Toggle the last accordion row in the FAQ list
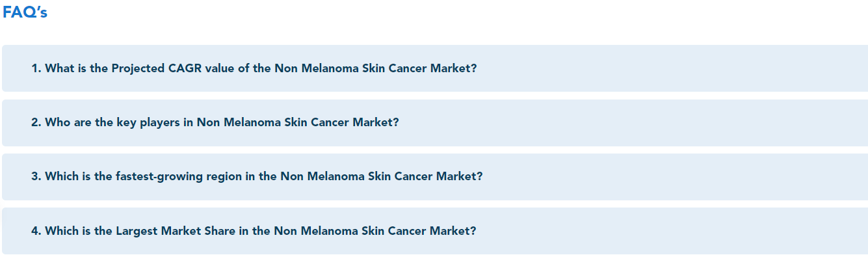The image size is (868, 255). pyautogui.click(x=434, y=230)
